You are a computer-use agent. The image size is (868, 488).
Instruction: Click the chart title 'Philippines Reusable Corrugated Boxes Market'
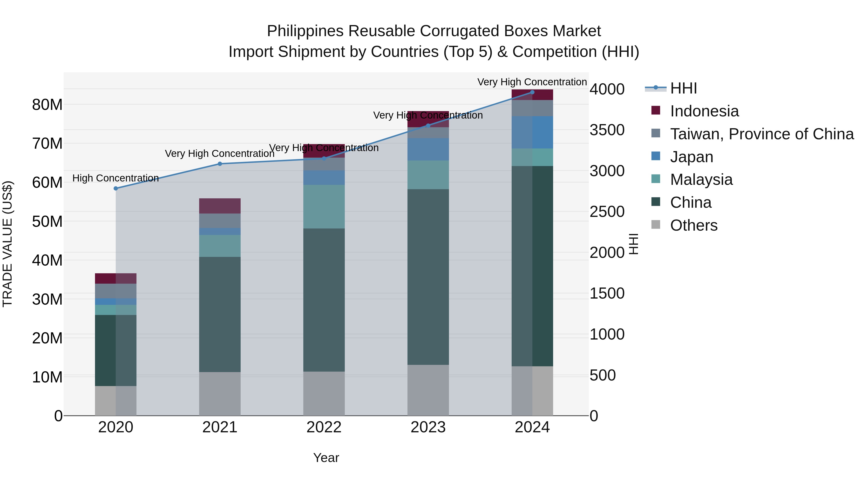(x=434, y=31)
